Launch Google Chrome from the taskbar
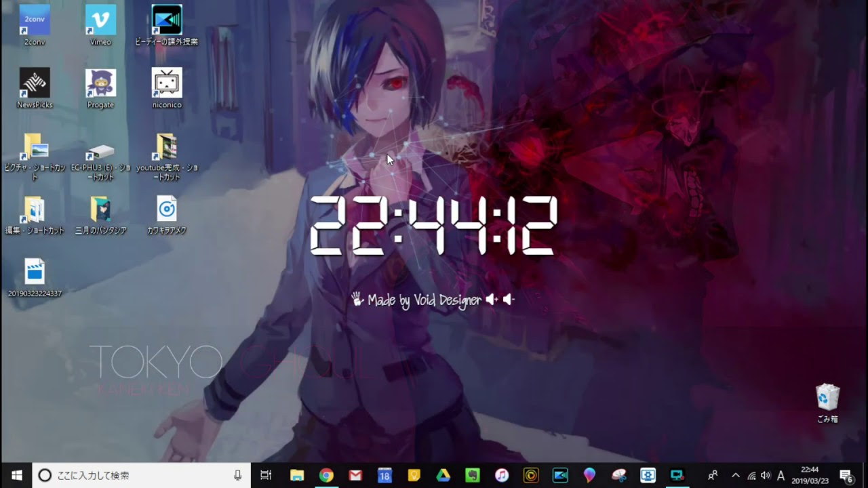The height and width of the screenshot is (488, 868). pyautogui.click(x=326, y=475)
